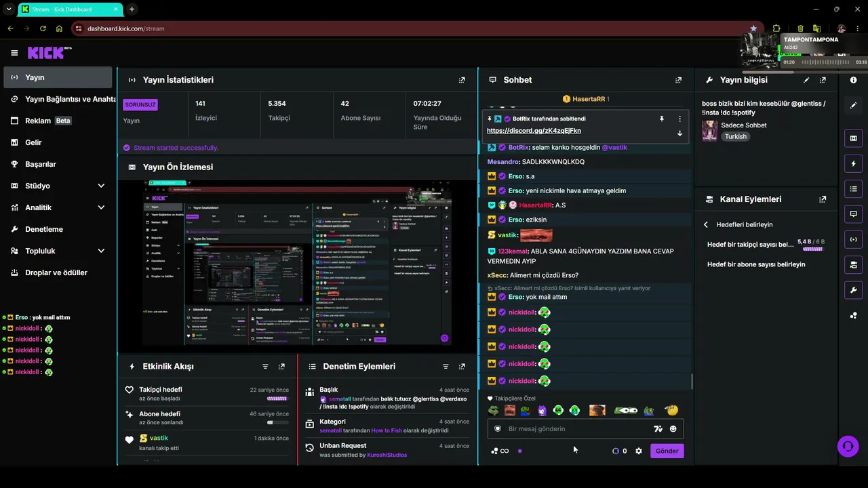Filter the Denetim Eylemleri list
This screenshot has width=868, height=488.
click(x=446, y=367)
